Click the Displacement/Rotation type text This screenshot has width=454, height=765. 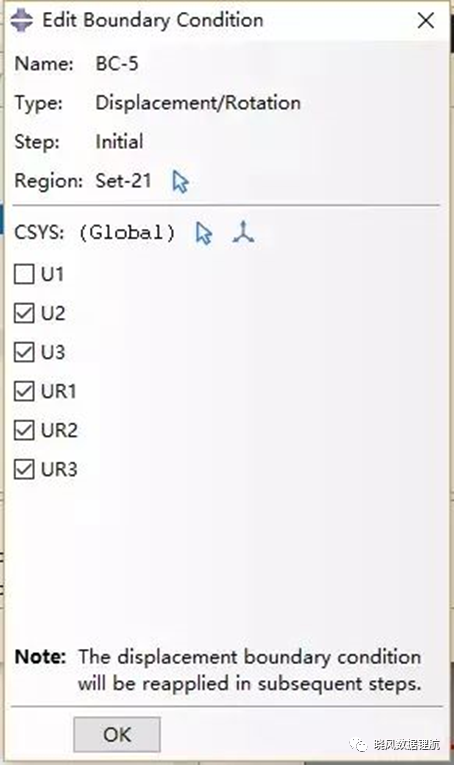tap(198, 103)
